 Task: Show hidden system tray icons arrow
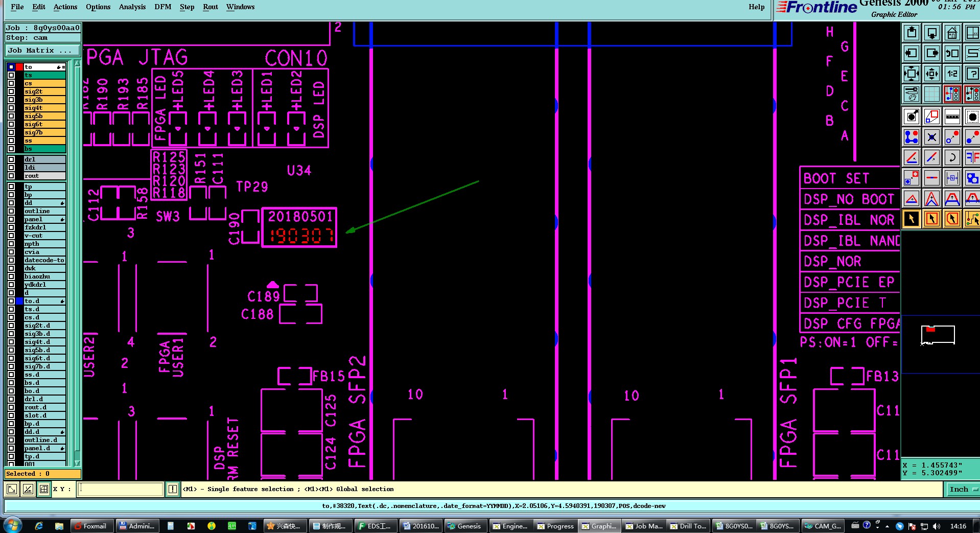pos(887,526)
